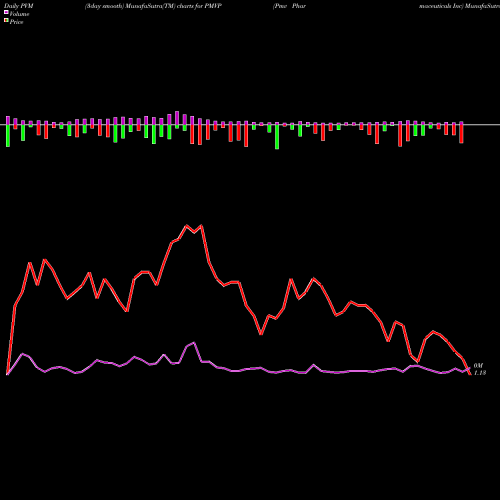Click the '0M' volume value label

click(478, 366)
